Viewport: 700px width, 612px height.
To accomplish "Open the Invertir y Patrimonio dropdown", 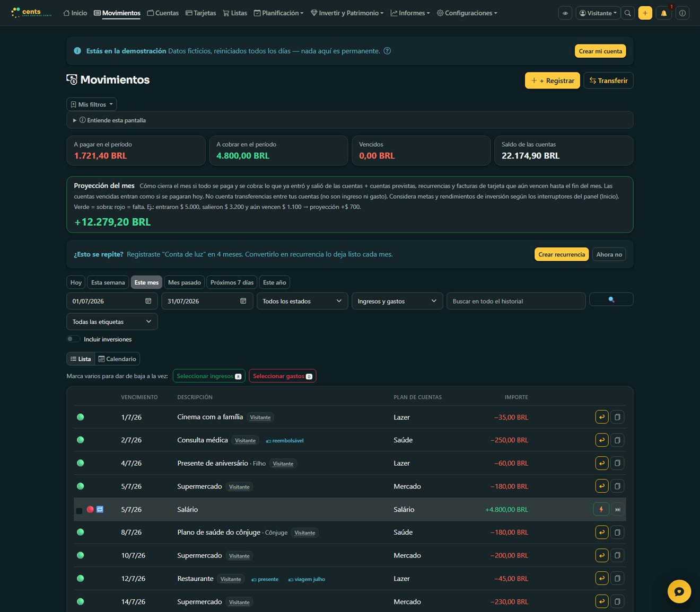I will click(347, 13).
